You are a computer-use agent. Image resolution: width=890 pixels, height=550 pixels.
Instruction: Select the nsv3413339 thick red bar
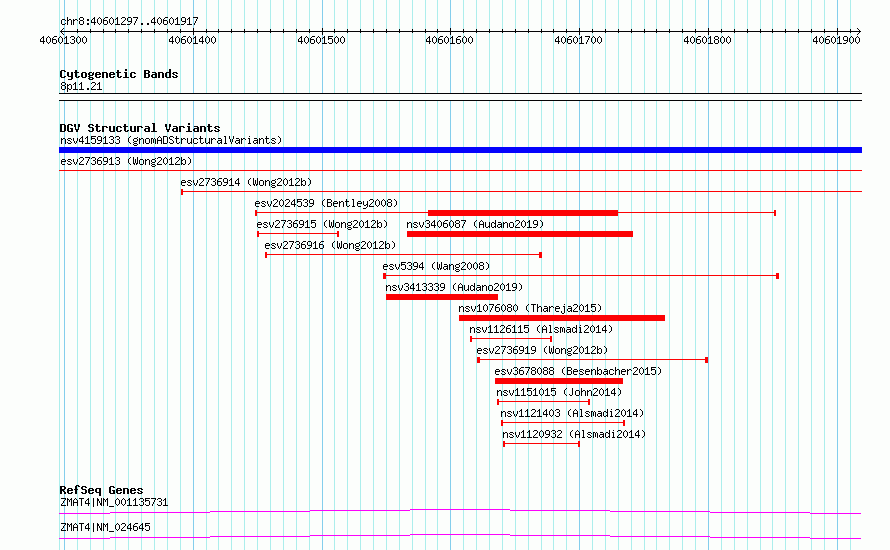(x=442, y=297)
